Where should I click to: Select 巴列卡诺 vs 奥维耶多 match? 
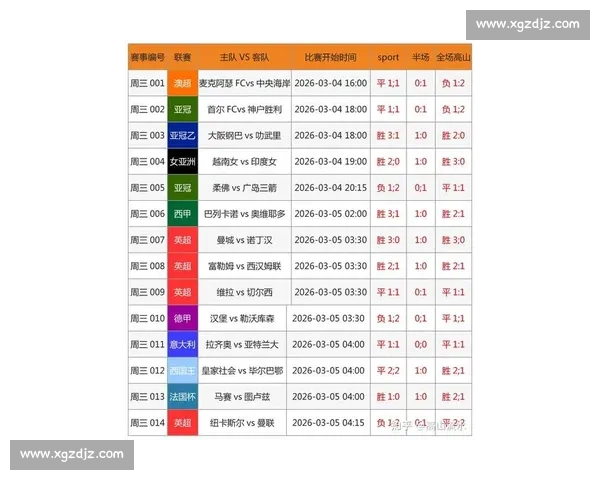click(244, 214)
